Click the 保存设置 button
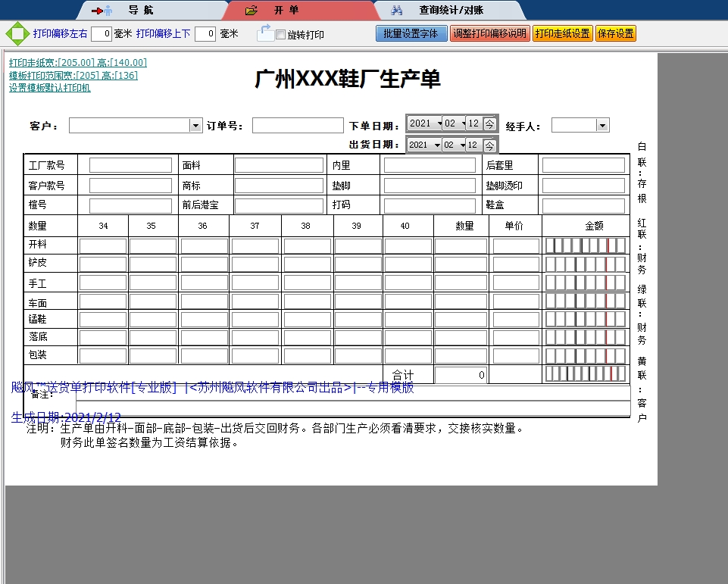The width and height of the screenshot is (728, 584). point(615,33)
